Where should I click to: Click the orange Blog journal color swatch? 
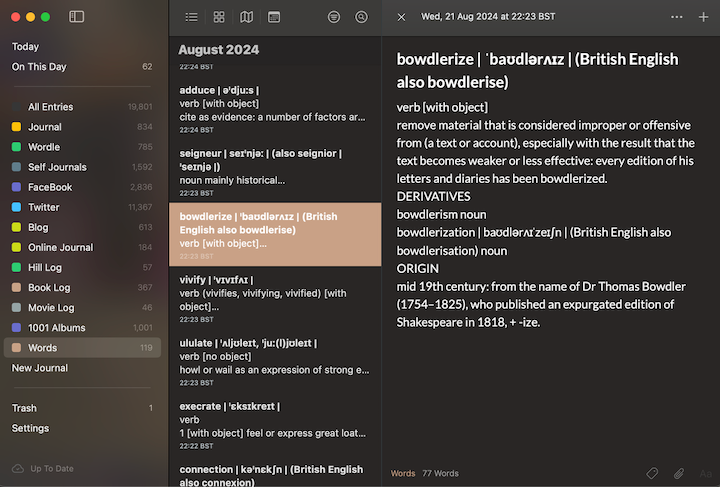(x=16, y=227)
